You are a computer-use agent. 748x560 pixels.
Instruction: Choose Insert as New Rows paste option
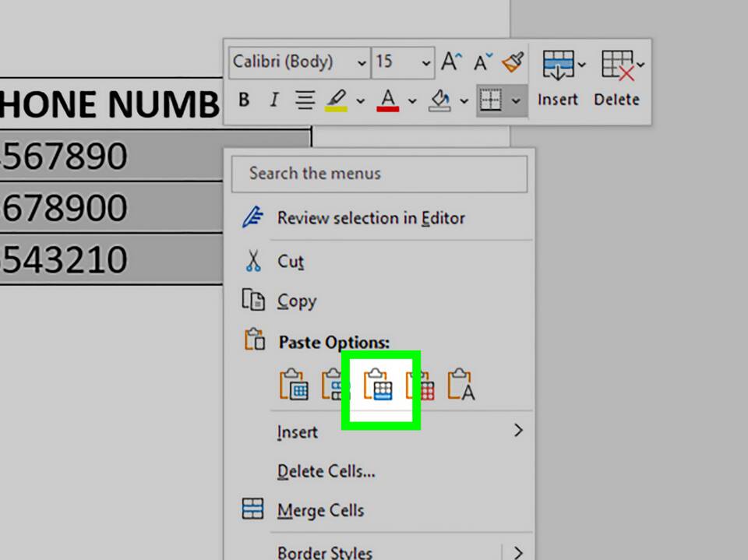(x=379, y=384)
